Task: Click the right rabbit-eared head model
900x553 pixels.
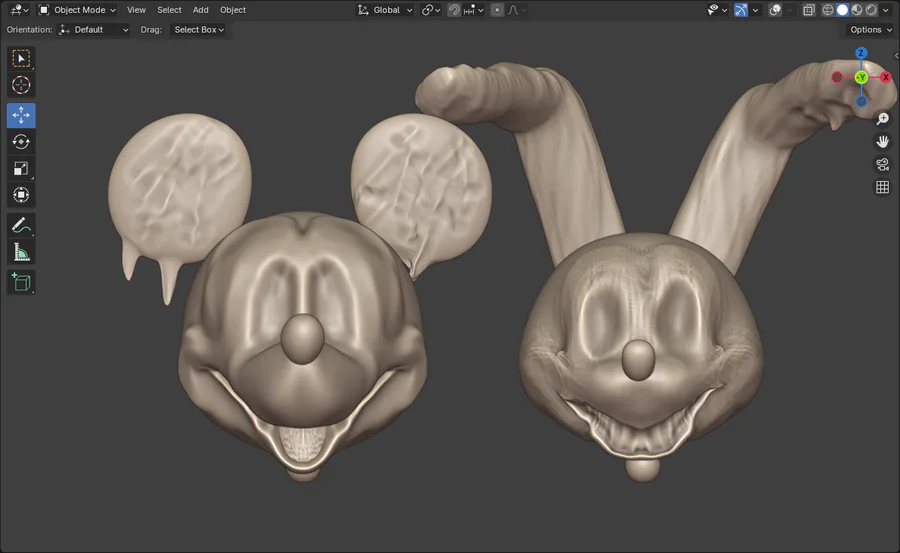Action: (x=640, y=345)
